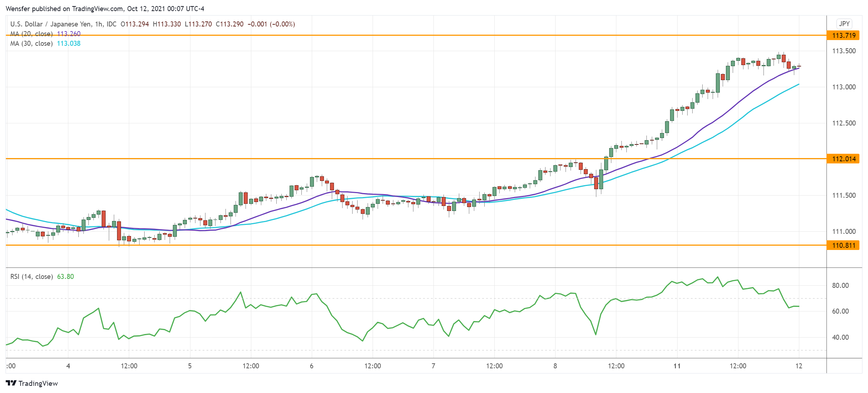Click the symbol name U.S. Dollar / Japanese Yen
868x393 pixels.
coord(50,24)
